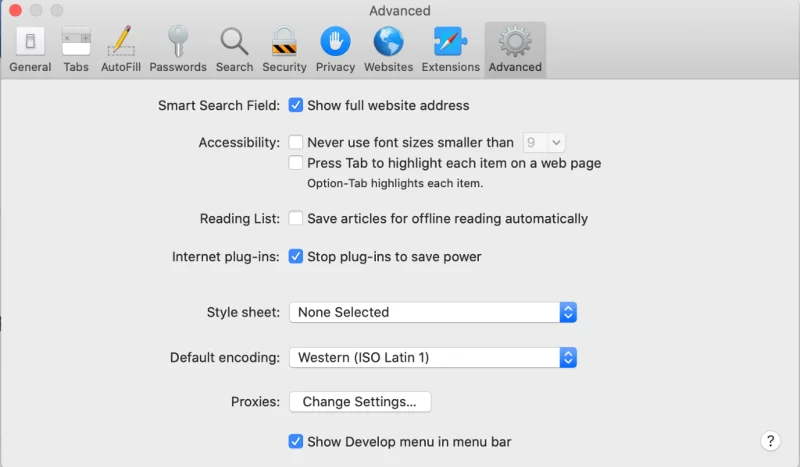Open the AutoFill pencil icon pane
This screenshot has width=800, height=467.
click(121, 50)
